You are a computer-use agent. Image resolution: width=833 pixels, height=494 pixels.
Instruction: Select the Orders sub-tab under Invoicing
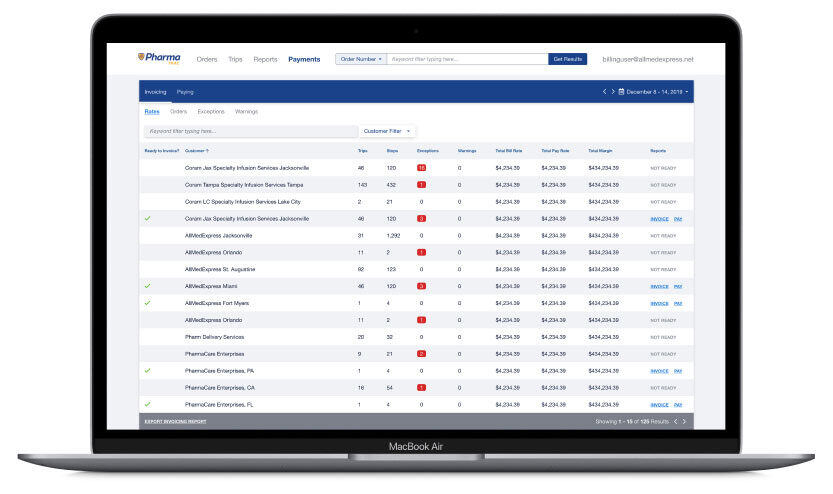pos(178,112)
